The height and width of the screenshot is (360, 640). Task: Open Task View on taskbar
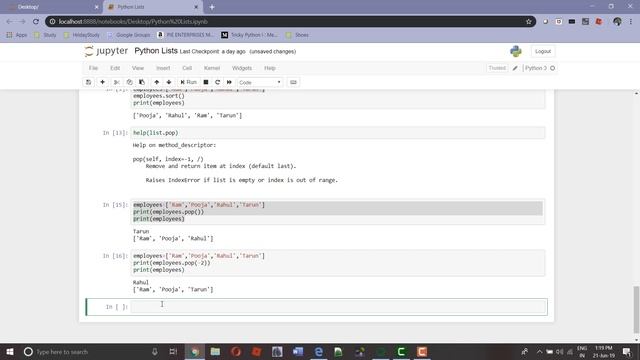point(173,351)
